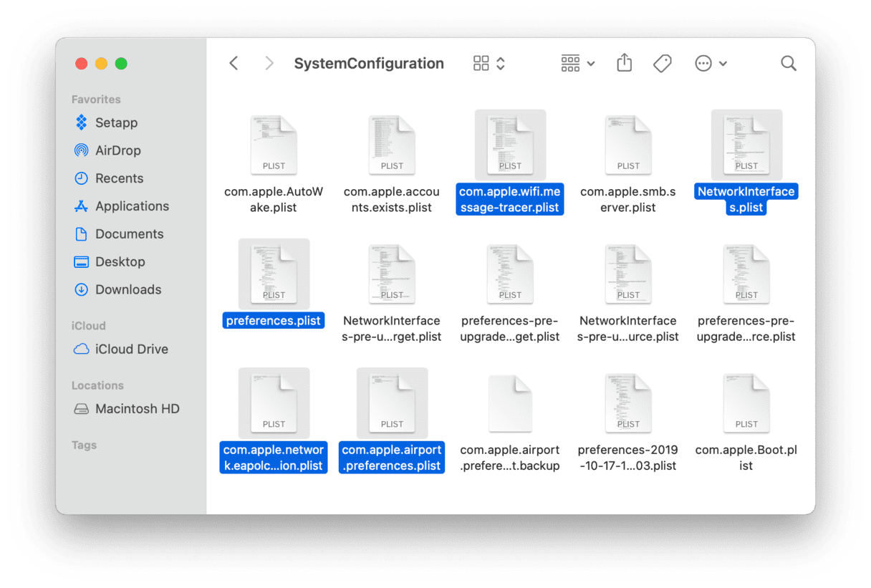Select the com.apple.smb.server.plist file icon
The height and width of the screenshot is (588, 871).
coord(628,145)
